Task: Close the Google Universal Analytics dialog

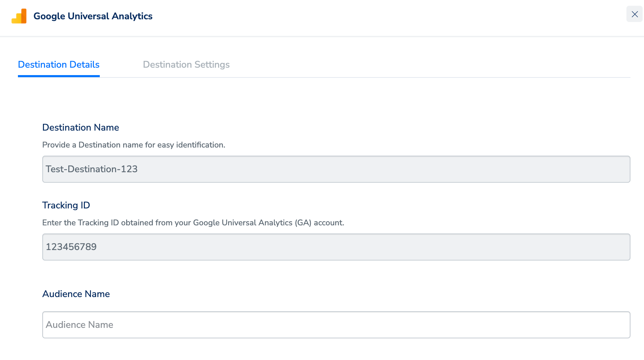Action: [635, 14]
